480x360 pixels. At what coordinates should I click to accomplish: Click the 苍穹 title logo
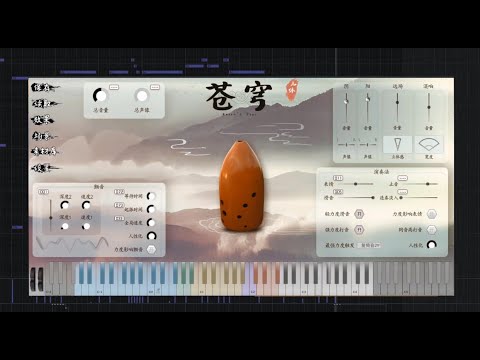tap(239, 97)
